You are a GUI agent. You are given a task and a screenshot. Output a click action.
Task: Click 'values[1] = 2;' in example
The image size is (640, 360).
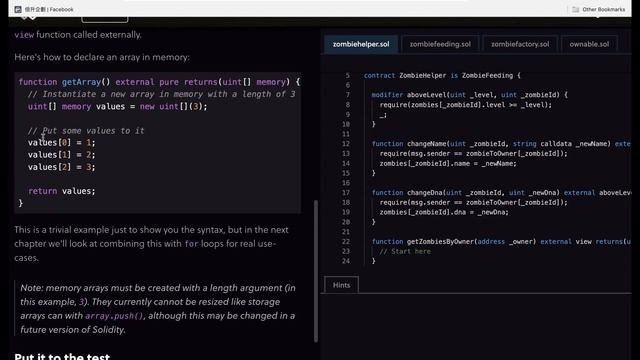point(62,155)
